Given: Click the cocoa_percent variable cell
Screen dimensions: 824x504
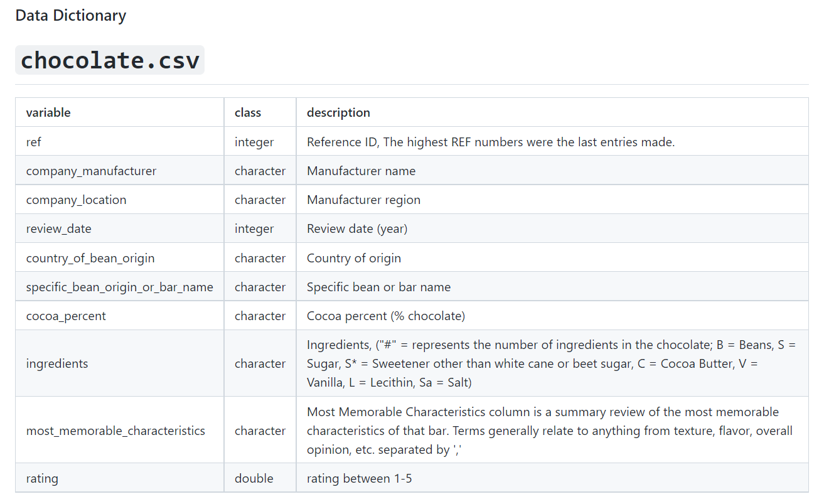Looking at the screenshot, I should pos(66,316).
